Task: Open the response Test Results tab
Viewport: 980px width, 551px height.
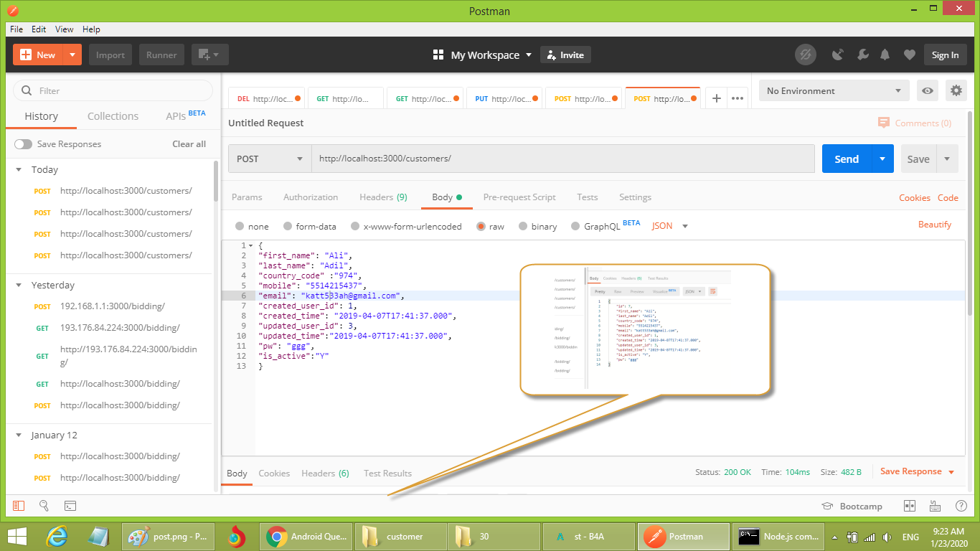Action: 387,474
